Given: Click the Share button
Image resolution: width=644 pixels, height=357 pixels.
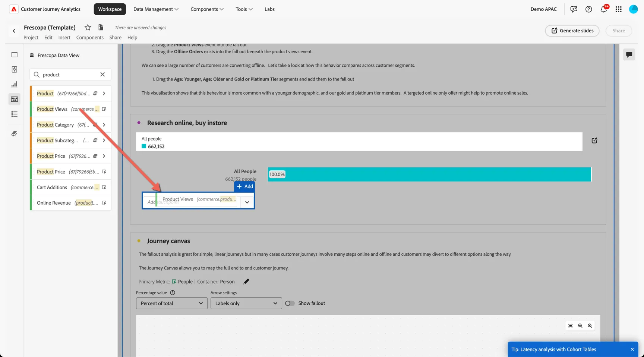Looking at the screenshot, I should [x=619, y=31].
